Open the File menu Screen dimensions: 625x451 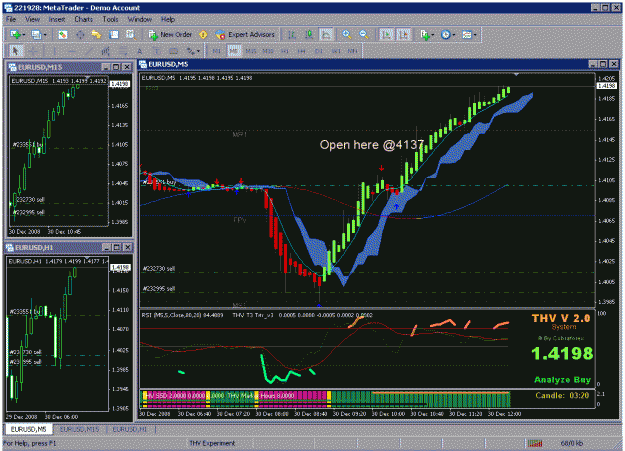point(11,19)
